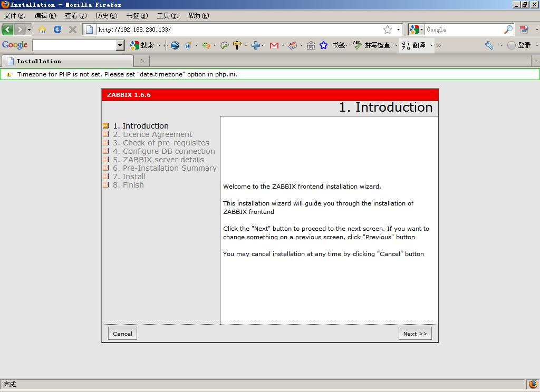Click the Next >> button

point(415,334)
